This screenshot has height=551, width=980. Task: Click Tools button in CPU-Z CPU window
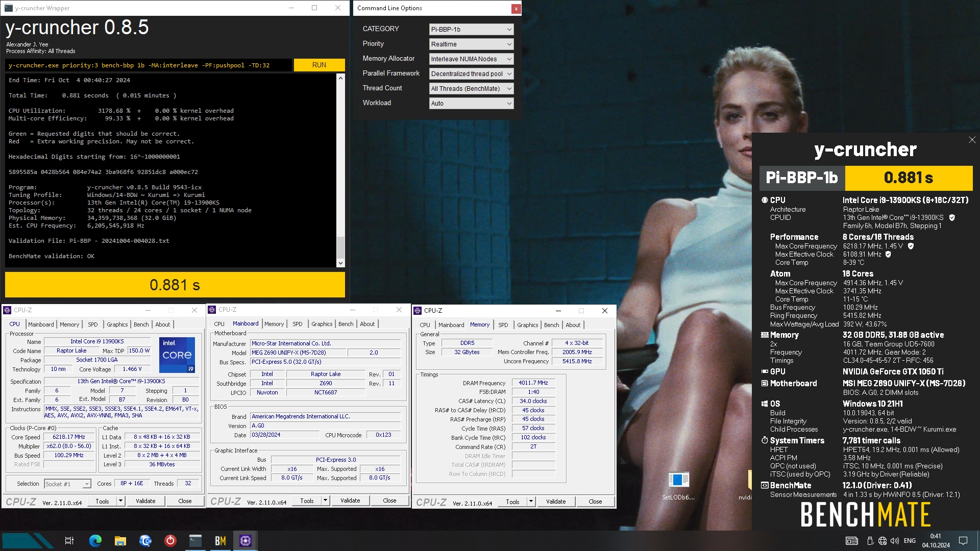pos(102,501)
